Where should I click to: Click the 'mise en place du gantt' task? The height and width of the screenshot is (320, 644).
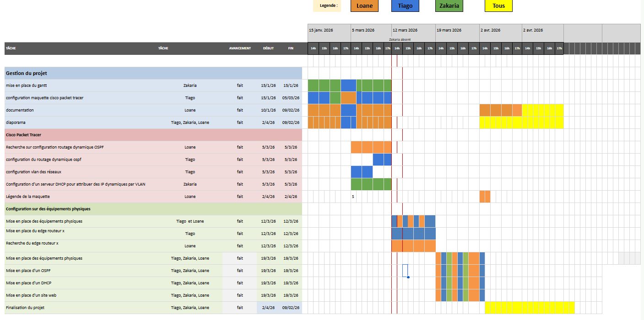click(26, 85)
